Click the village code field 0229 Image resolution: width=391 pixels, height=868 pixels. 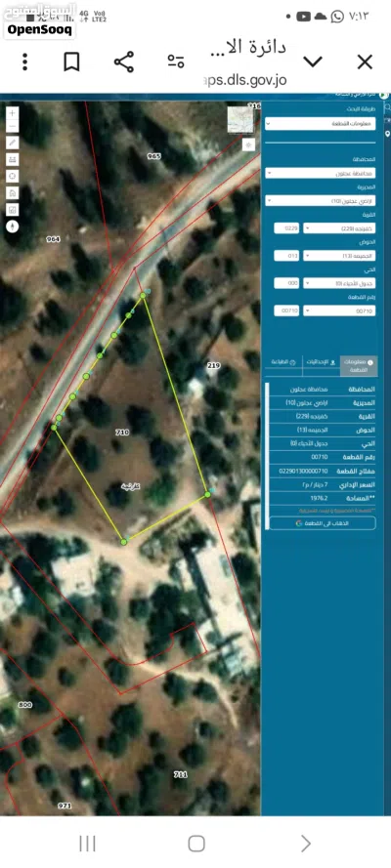[x=286, y=228]
